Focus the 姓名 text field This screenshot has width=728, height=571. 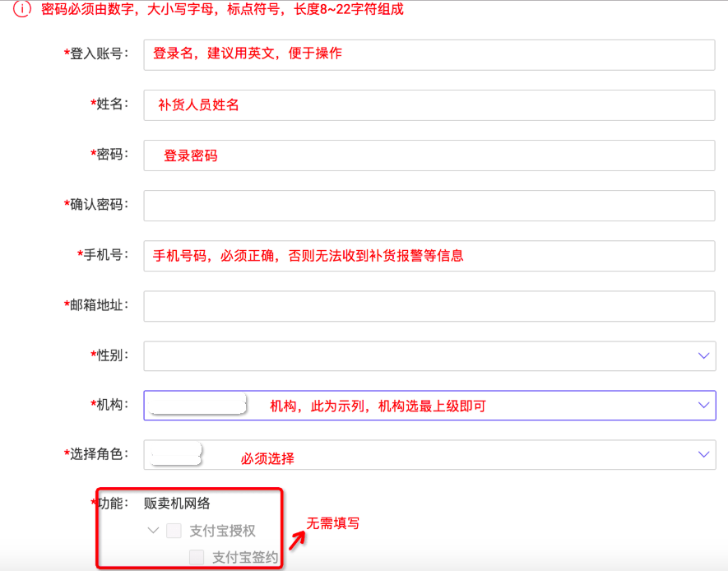click(429, 105)
